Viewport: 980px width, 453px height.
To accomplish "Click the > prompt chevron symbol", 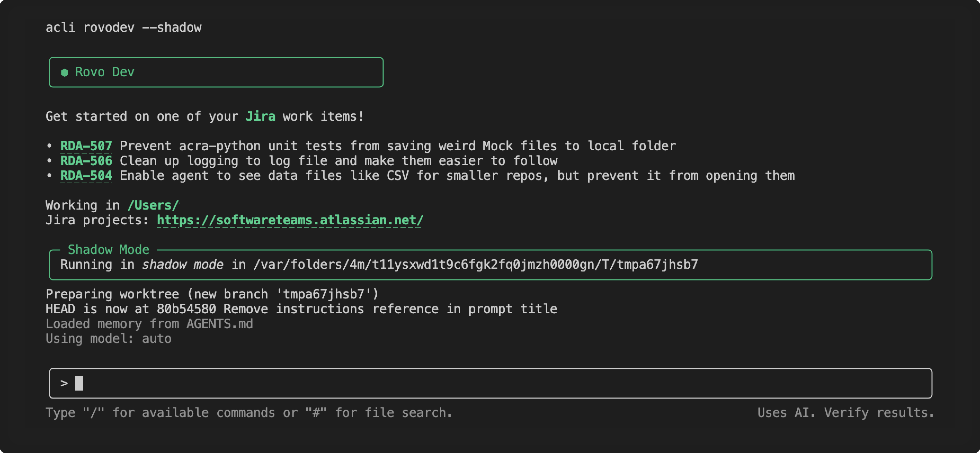I will (64, 383).
